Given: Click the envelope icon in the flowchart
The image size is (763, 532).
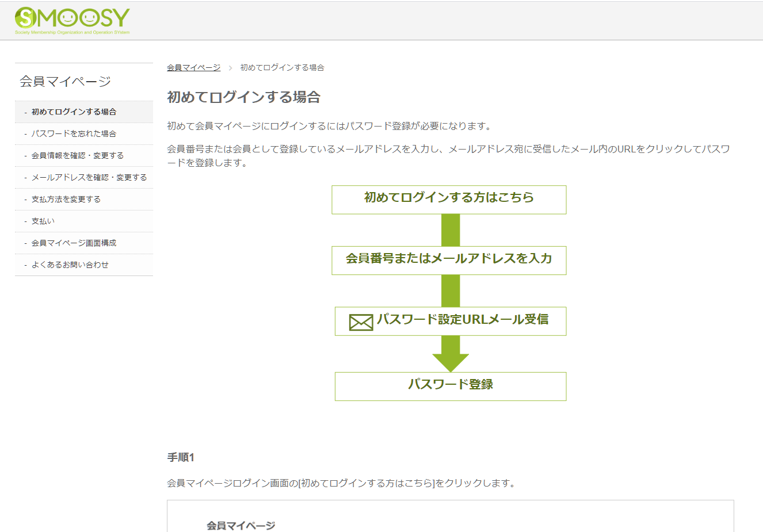Looking at the screenshot, I should pyautogui.click(x=361, y=322).
